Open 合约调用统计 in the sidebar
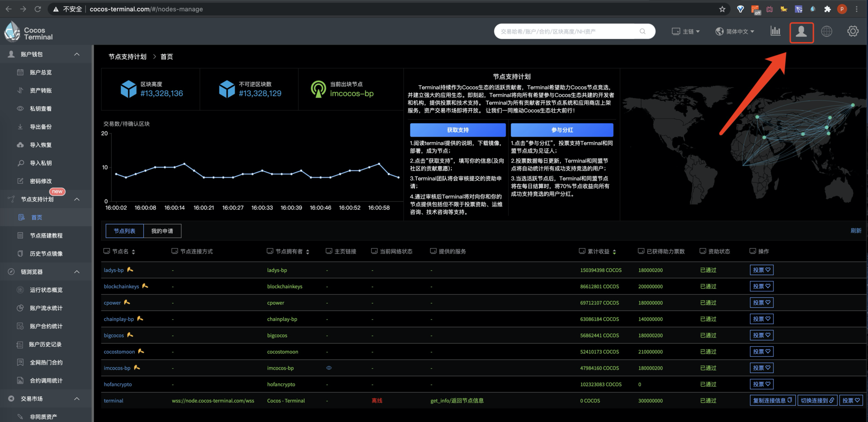This screenshot has height=422, width=868. click(45, 380)
